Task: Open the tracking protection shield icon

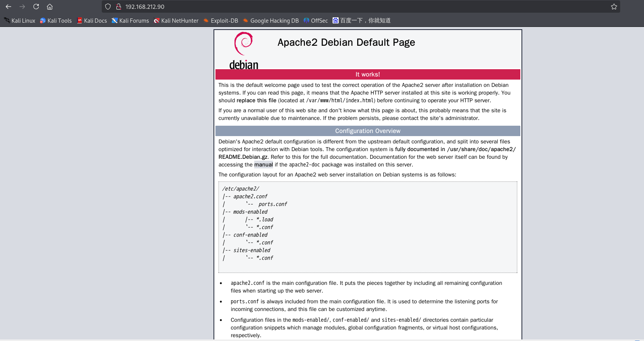Action: point(108,7)
